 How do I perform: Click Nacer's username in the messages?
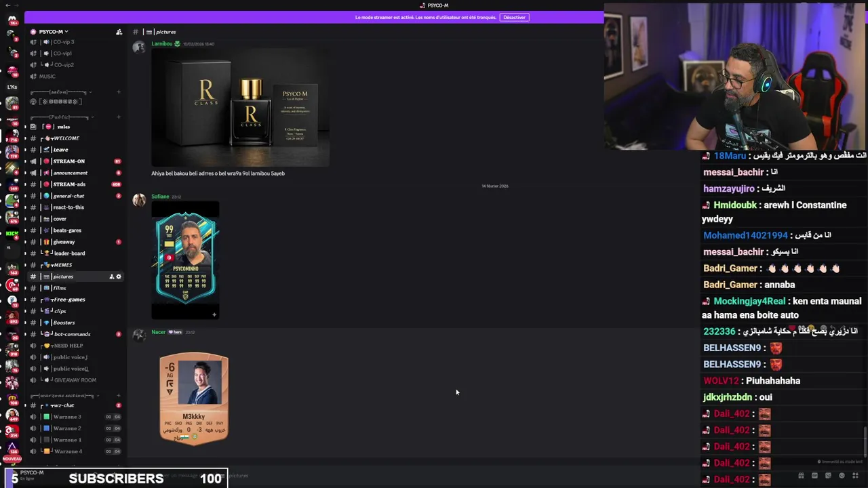(x=158, y=332)
